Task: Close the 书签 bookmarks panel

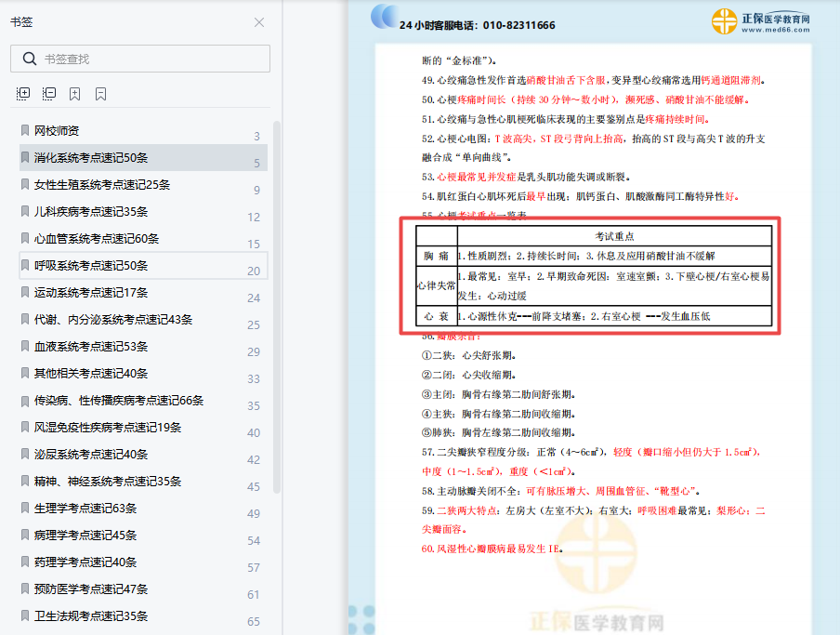Action: (x=257, y=22)
